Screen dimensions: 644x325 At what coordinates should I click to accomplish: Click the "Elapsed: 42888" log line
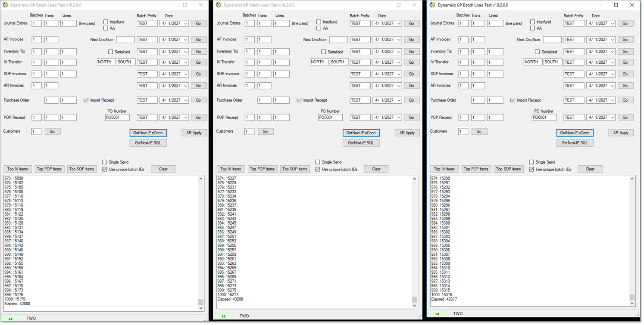point(17,304)
